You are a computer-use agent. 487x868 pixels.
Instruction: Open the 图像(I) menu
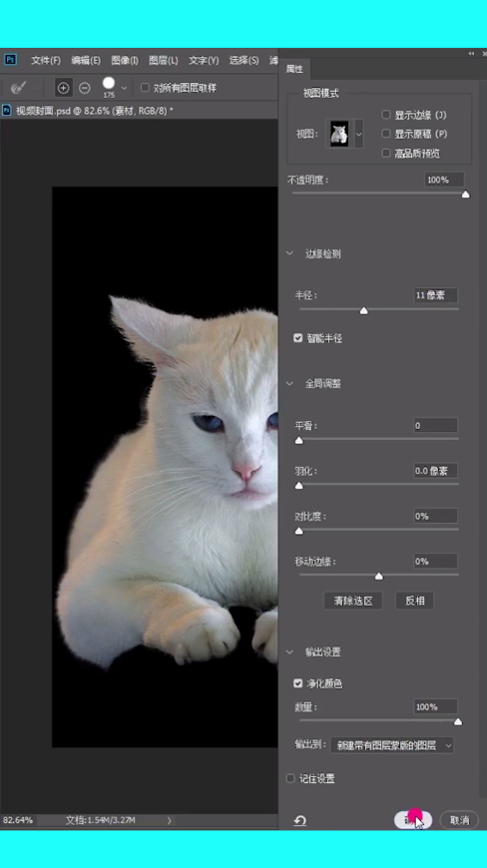[125, 60]
